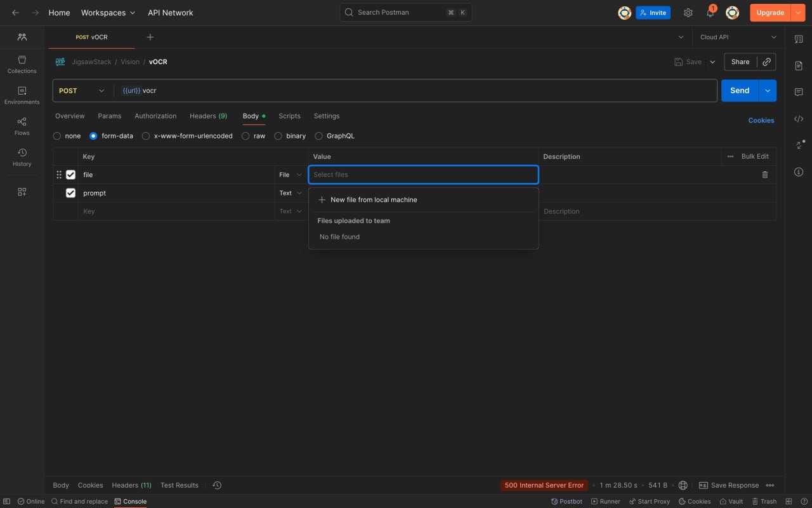Open the History sidebar panel
This screenshot has width=812, height=508.
[x=22, y=157]
